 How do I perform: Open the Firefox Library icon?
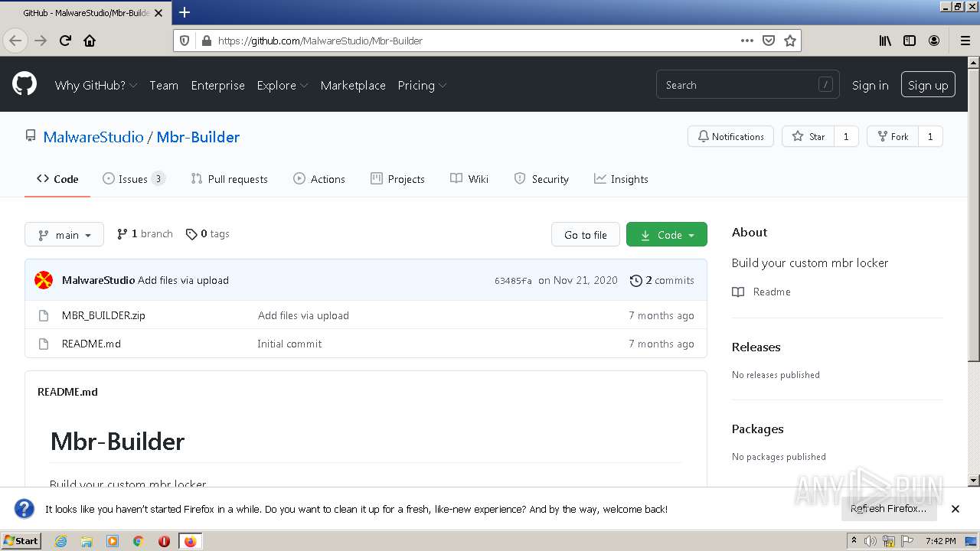pos(885,41)
